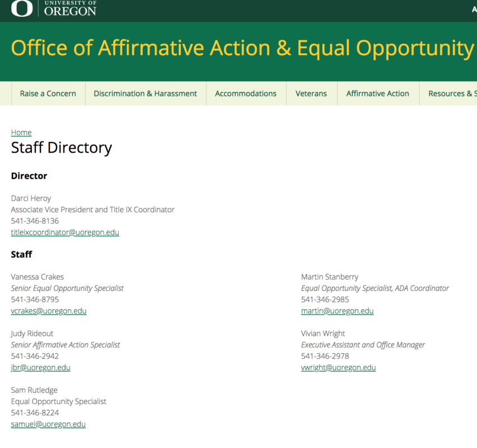
Task: Click the name Judy Rideout
Action: 32,333
